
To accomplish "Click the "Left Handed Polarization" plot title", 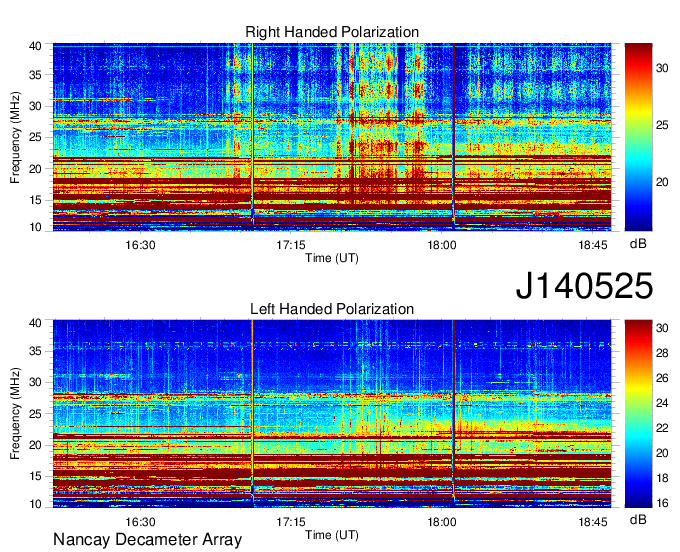I will coord(332,309).
